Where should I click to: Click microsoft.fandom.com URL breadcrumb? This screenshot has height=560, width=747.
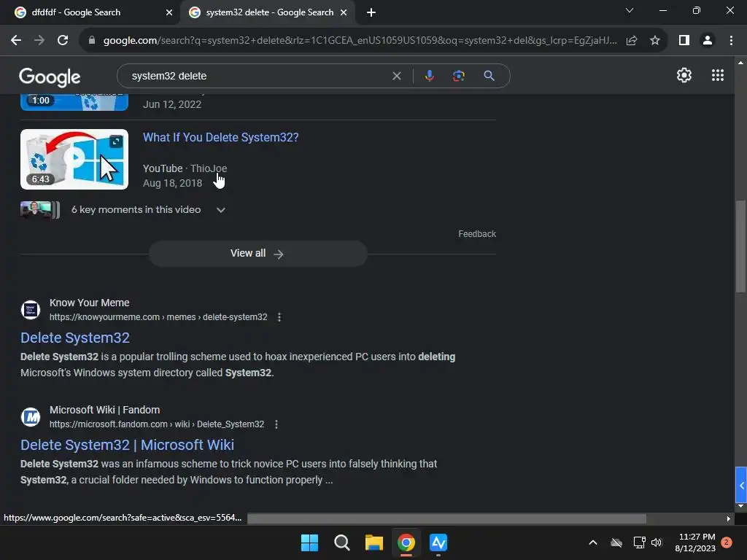(x=157, y=424)
